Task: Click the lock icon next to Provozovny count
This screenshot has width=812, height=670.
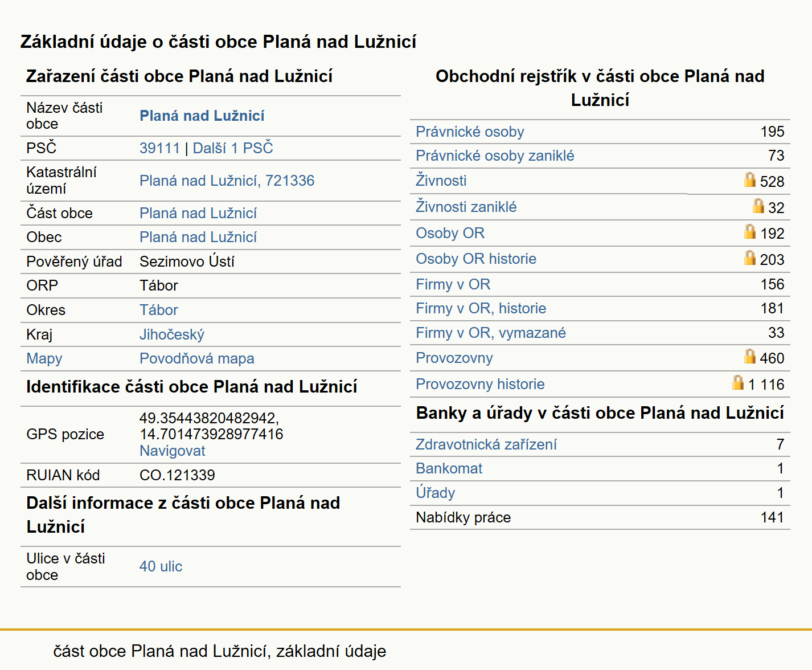Action: [x=750, y=356]
